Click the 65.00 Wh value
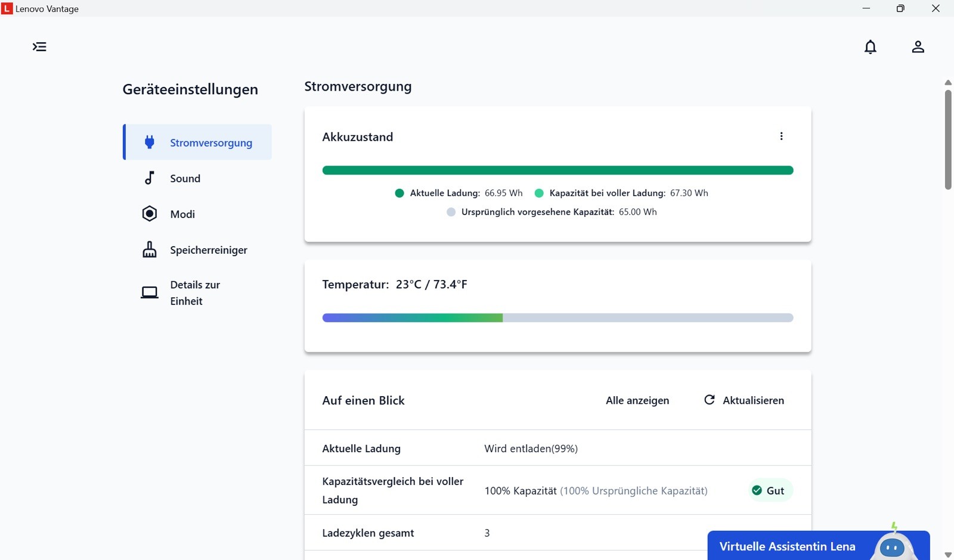 [x=637, y=212]
